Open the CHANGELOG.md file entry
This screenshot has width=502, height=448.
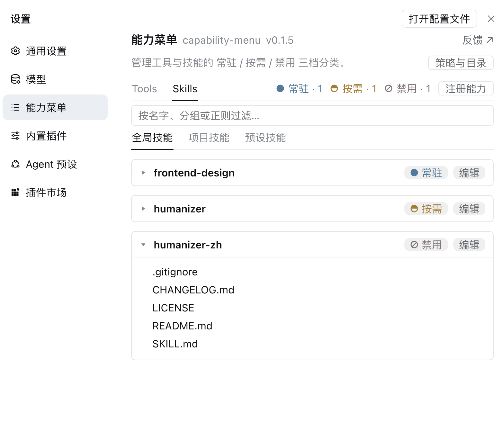(193, 290)
